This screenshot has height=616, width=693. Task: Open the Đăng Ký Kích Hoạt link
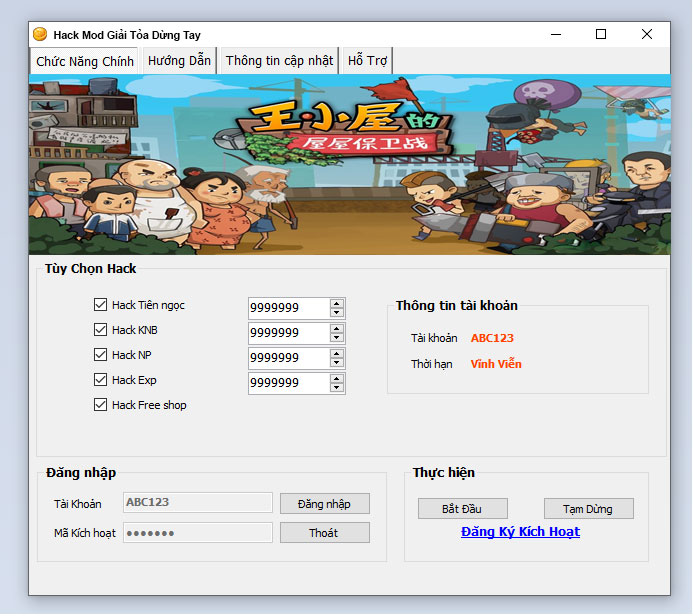[520, 532]
